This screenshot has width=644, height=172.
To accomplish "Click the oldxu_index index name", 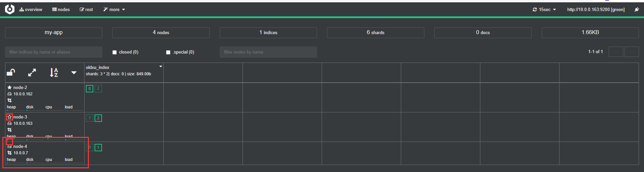I will (98, 68).
